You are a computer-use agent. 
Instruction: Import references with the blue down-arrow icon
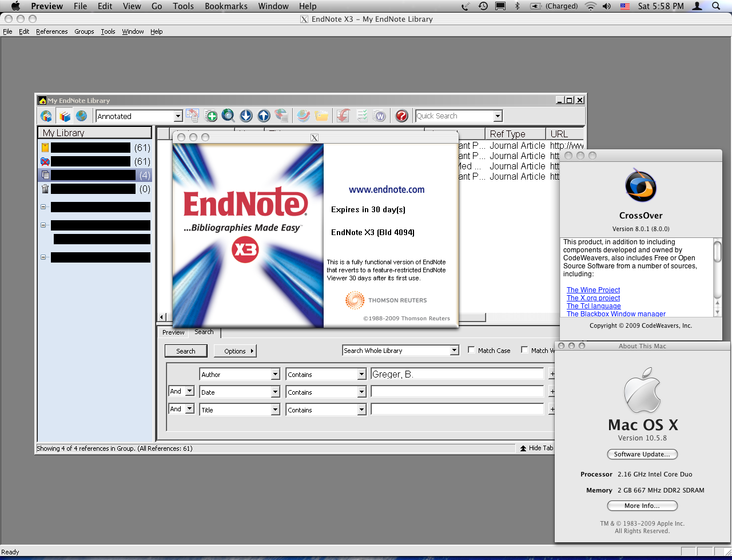pyautogui.click(x=245, y=116)
